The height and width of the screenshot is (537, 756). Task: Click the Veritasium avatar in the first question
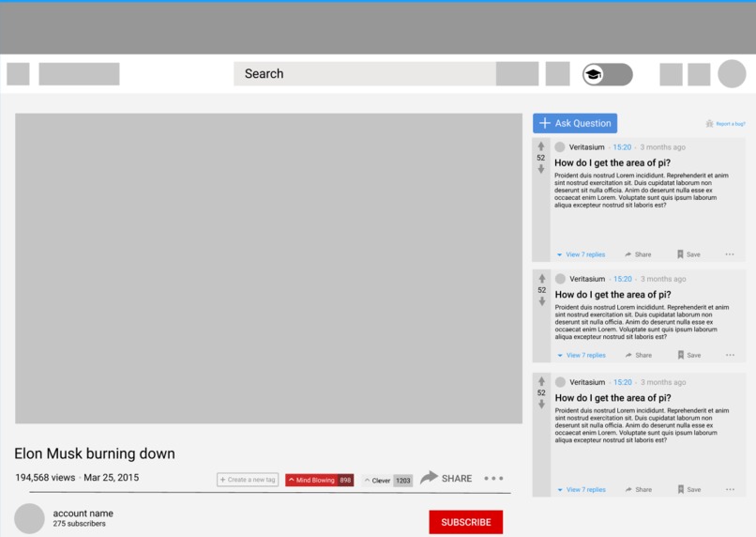click(x=560, y=147)
